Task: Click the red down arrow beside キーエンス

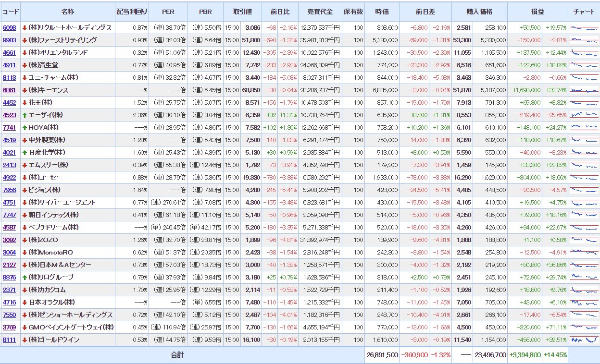Action: (25, 90)
